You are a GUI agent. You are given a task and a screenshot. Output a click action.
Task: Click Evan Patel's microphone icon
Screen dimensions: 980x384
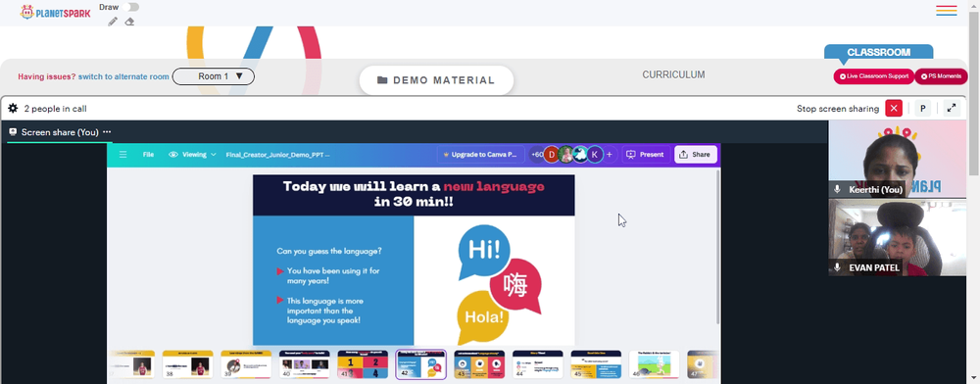coord(838,267)
